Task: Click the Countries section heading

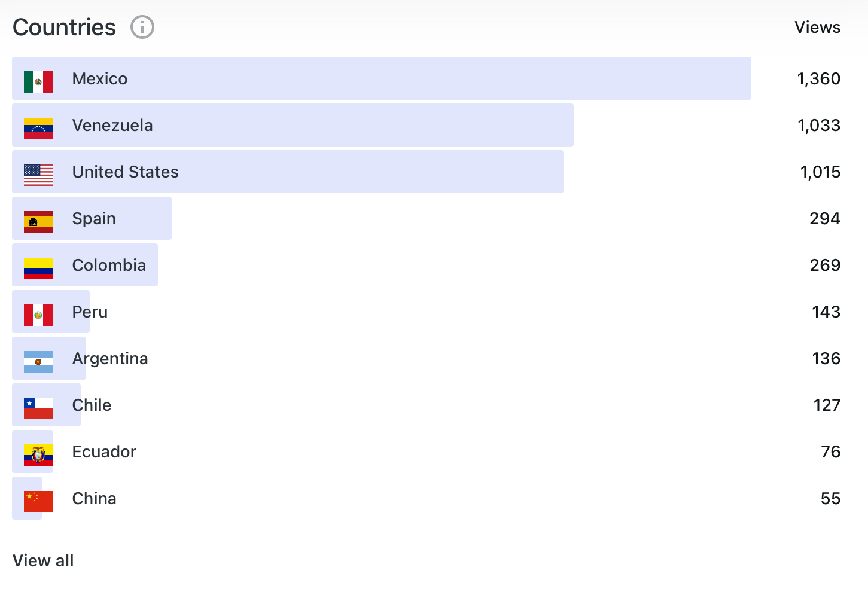Action: tap(65, 28)
